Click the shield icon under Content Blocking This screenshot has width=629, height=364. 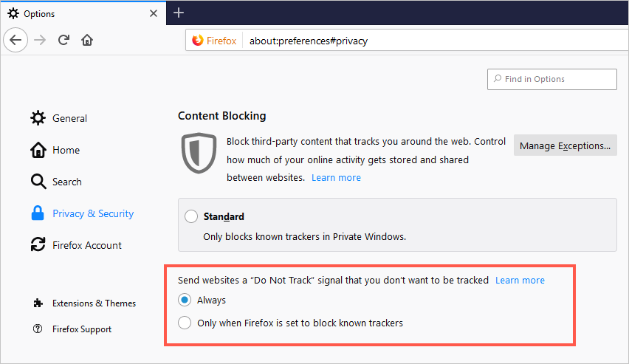tap(199, 153)
